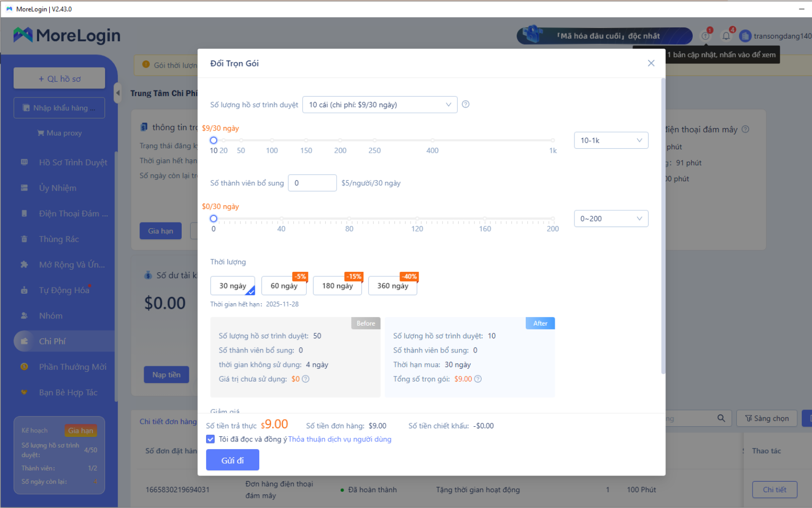This screenshot has width=812, height=508.
Task: Click the Điện Thoại Đám Mây phone icon
Action: click(x=24, y=213)
